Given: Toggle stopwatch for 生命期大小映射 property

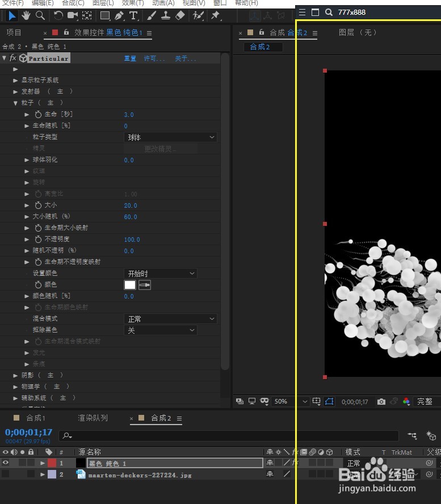Looking at the screenshot, I should coord(38,228).
